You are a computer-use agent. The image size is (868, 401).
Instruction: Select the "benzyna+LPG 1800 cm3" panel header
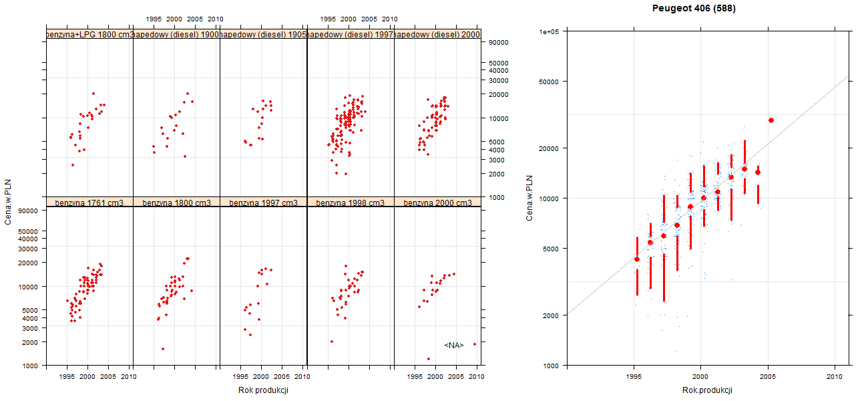tap(90, 34)
